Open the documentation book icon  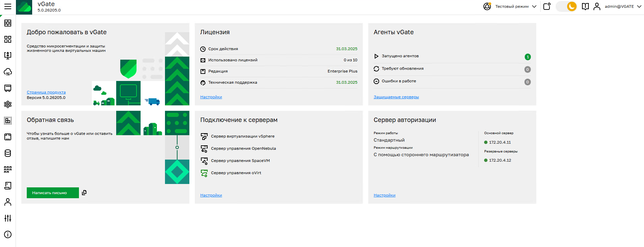click(585, 6)
